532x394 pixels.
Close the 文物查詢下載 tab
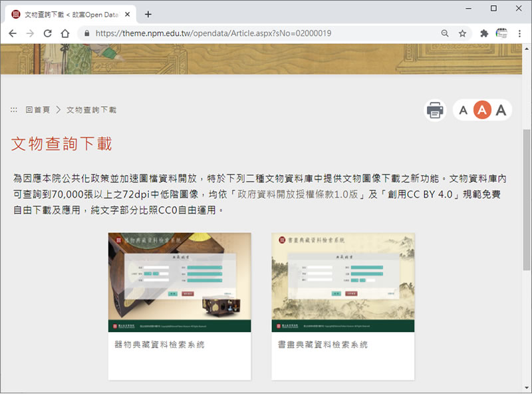pyautogui.click(x=127, y=14)
